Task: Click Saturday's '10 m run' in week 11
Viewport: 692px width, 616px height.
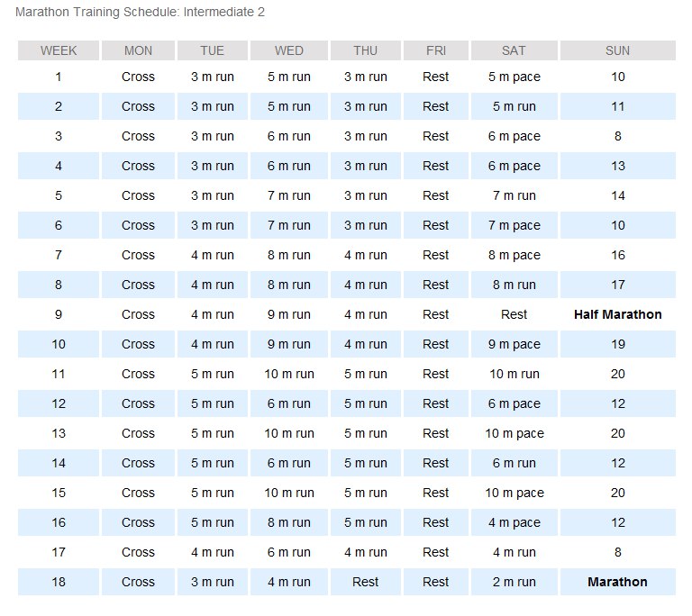Action: (514, 374)
